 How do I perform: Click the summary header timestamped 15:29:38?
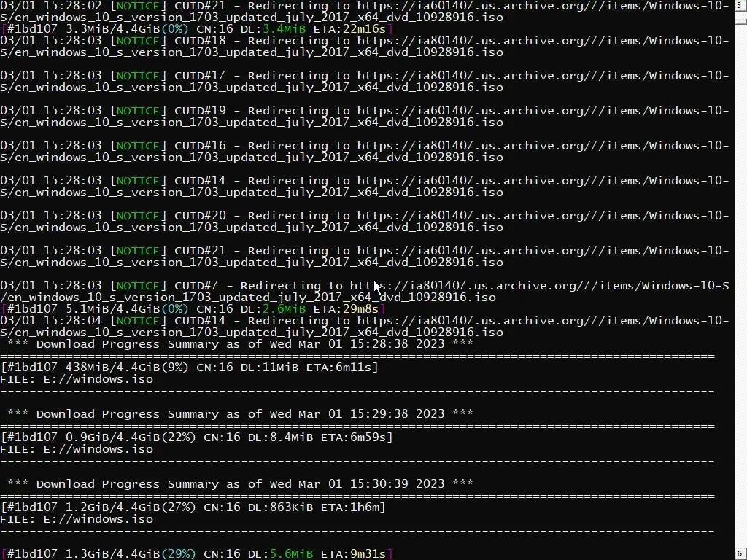click(x=240, y=414)
